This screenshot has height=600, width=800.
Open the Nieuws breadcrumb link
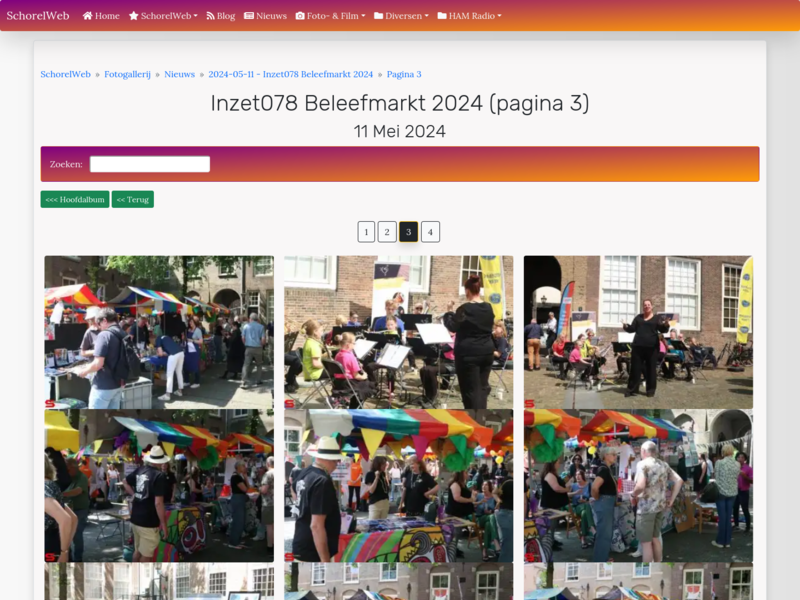tap(180, 74)
